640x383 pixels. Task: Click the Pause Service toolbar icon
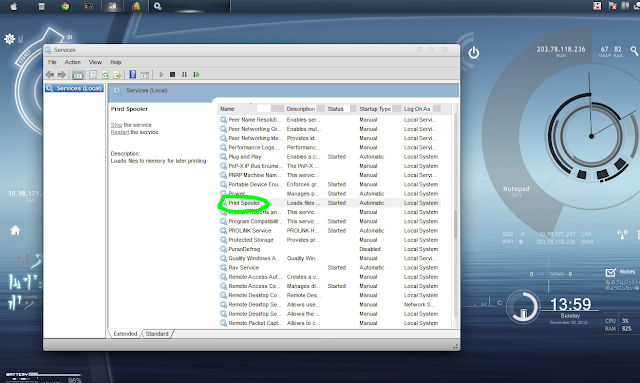[184, 74]
